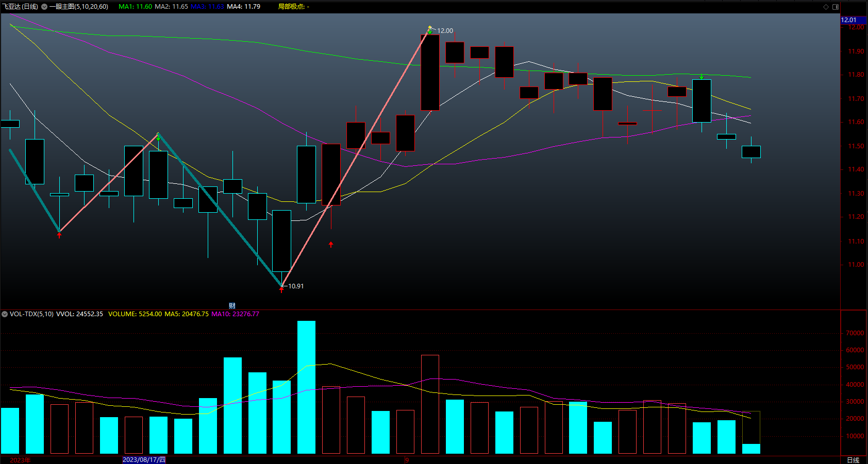Click volume MA10: 23276.77 value

235,314
